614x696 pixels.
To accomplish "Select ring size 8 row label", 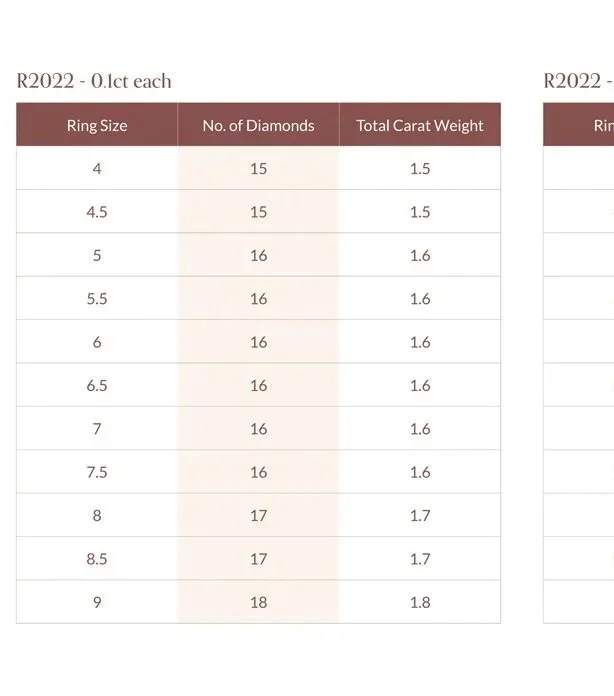I will (97, 515).
